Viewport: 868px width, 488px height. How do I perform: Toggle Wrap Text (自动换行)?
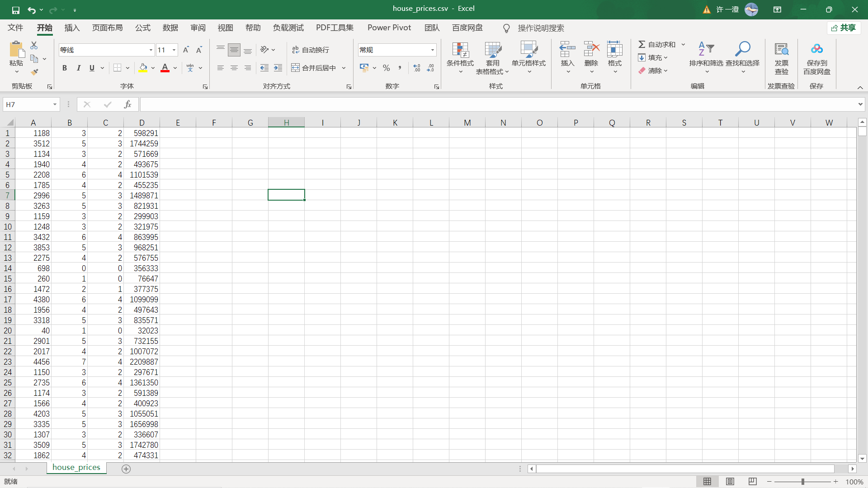pos(311,50)
